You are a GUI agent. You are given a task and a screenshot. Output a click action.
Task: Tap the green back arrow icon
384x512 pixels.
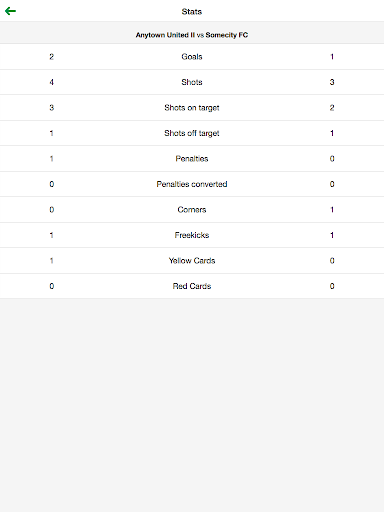click(10, 11)
